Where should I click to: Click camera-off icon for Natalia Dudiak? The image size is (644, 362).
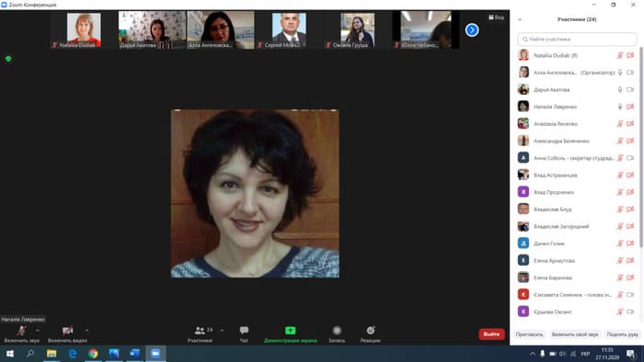tap(630, 55)
